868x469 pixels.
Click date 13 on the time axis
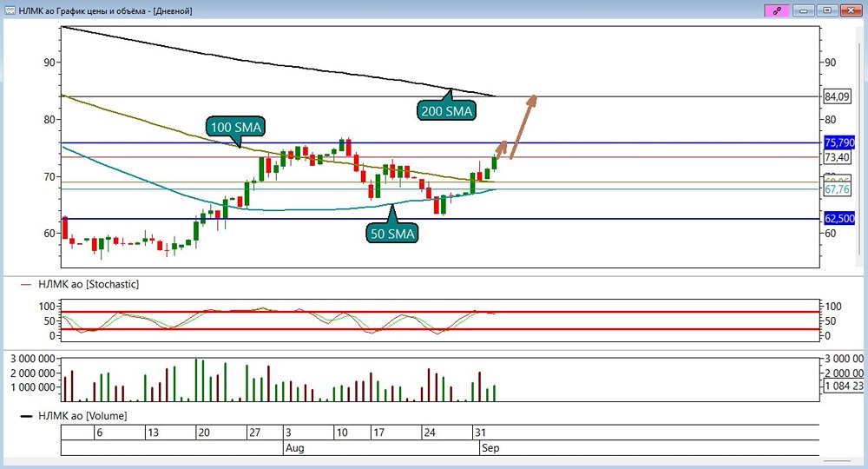153,433
